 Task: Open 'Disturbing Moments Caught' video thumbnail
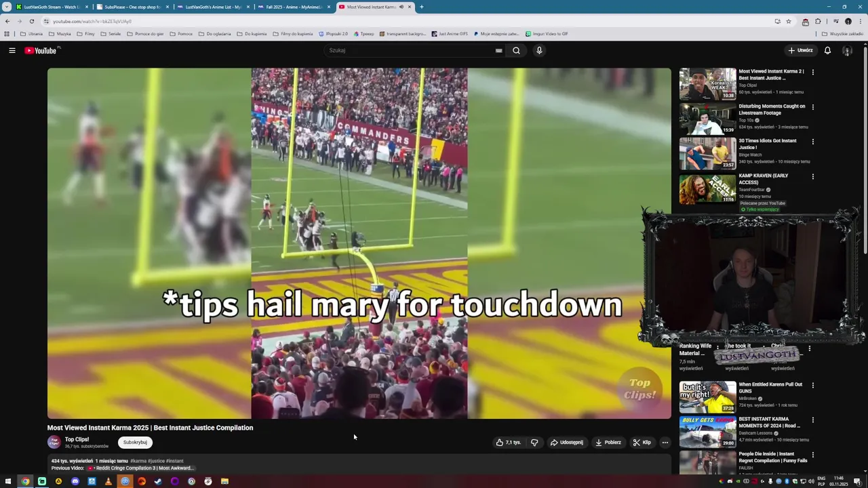707,119
